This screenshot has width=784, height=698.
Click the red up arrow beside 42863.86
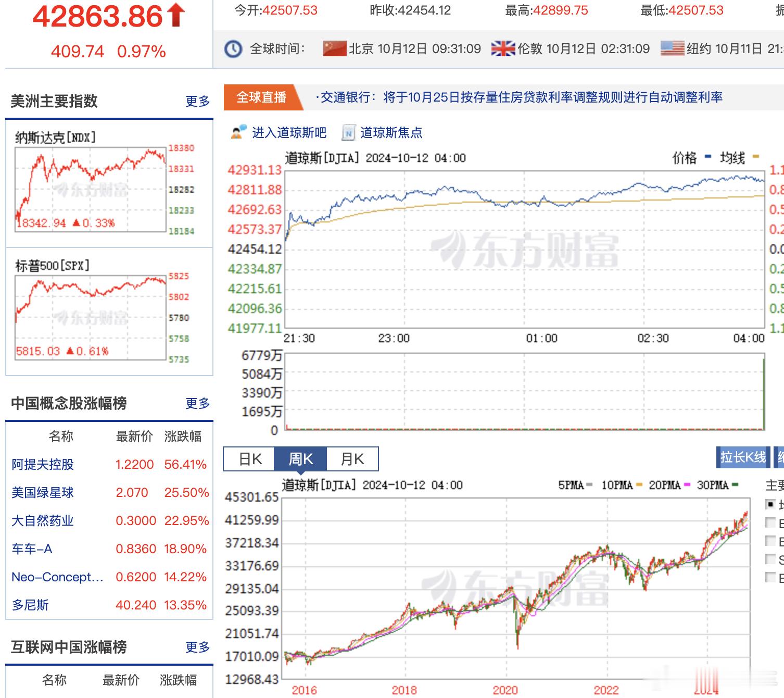click(176, 15)
